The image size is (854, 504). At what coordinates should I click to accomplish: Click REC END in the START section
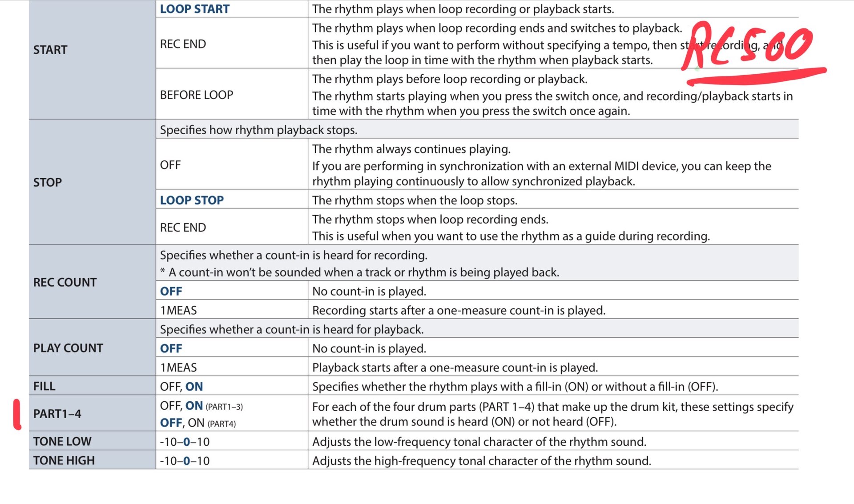click(183, 44)
